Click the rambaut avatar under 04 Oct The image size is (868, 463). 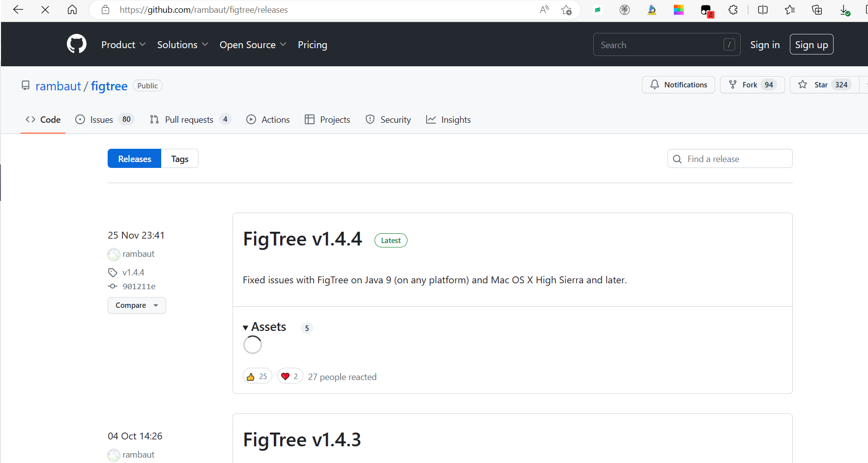click(114, 455)
